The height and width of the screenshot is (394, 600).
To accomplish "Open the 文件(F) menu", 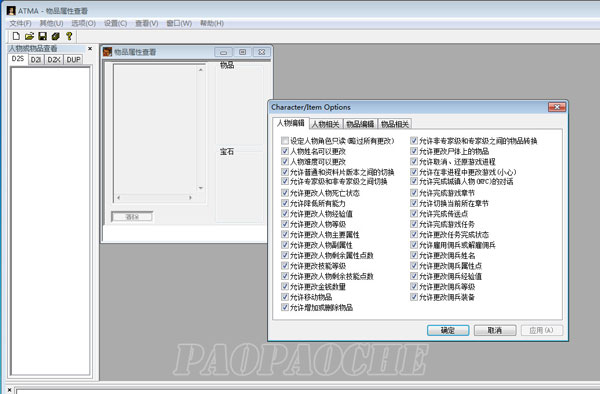I will [x=20, y=23].
